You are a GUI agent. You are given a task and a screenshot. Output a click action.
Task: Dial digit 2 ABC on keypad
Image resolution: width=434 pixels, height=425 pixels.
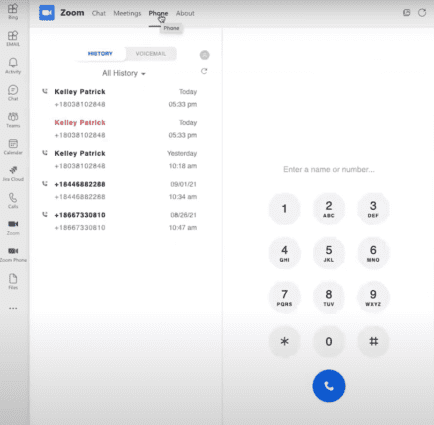pyautogui.click(x=329, y=209)
